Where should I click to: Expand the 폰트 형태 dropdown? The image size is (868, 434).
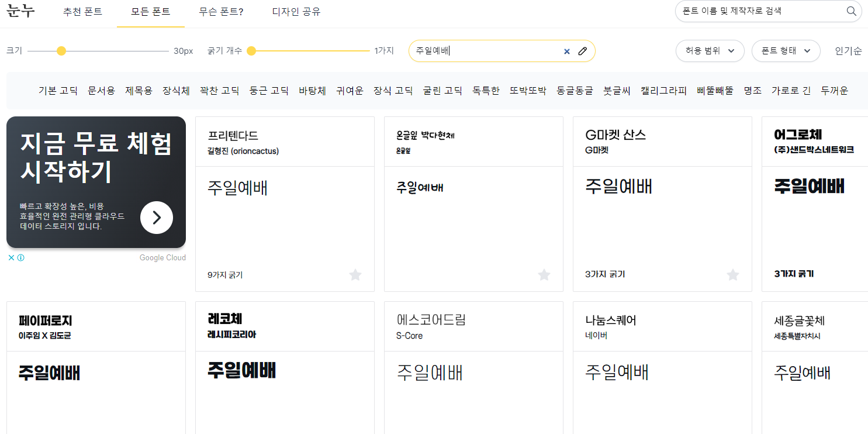pos(786,51)
